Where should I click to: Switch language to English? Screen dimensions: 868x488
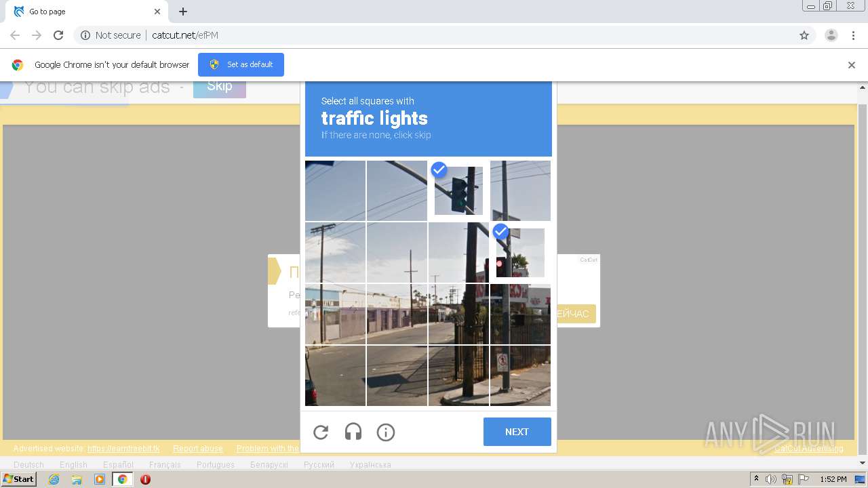point(73,465)
